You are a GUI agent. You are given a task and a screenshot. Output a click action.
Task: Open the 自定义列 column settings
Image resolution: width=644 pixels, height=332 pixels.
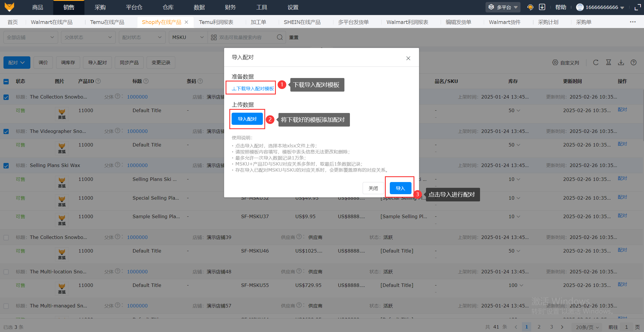[x=566, y=62]
